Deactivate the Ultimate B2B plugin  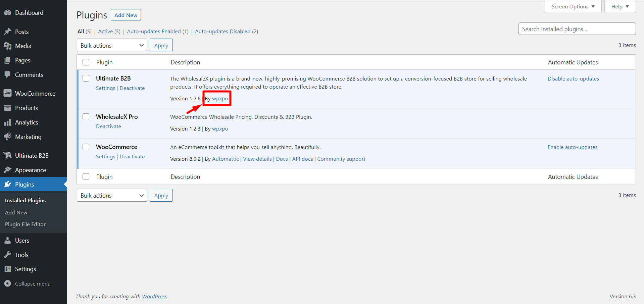pyautogui.click(x=132, y=88)
